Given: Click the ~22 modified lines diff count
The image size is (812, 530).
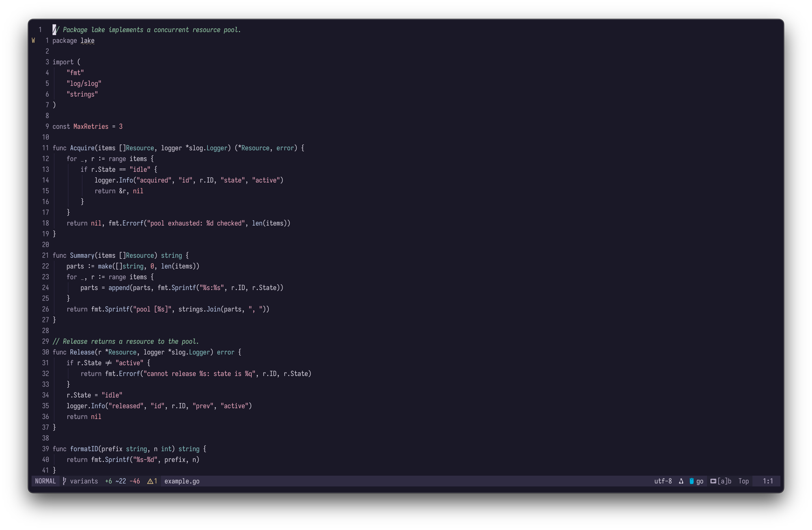Looking at the screenshot, I should point(121,481).
